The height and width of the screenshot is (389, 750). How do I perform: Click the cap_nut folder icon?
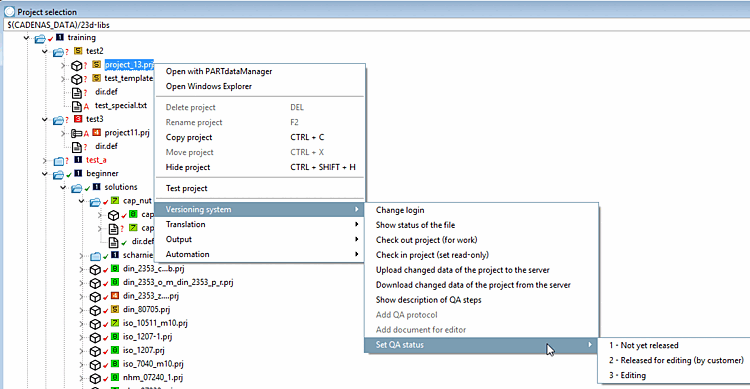tap(95, 201)
